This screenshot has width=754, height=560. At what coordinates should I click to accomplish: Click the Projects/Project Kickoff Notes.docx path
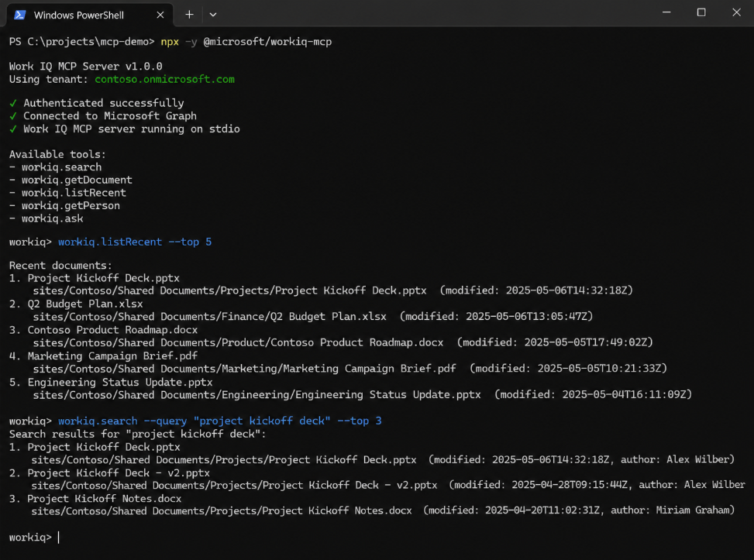222,510
